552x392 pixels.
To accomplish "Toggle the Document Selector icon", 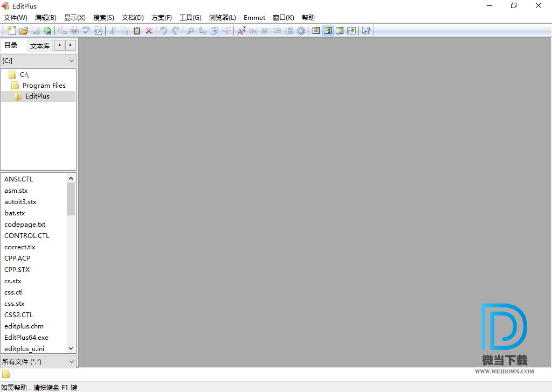I will click(x=316, y=31).
